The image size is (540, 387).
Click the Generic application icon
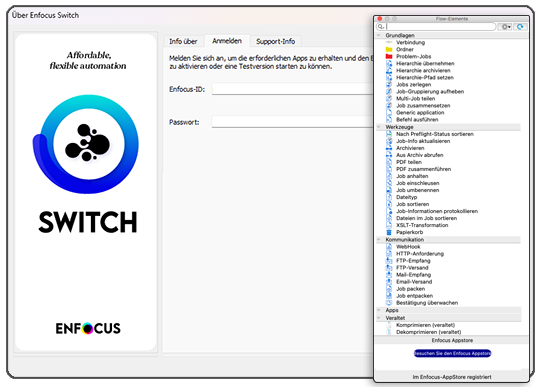click(x=389, y=113)
